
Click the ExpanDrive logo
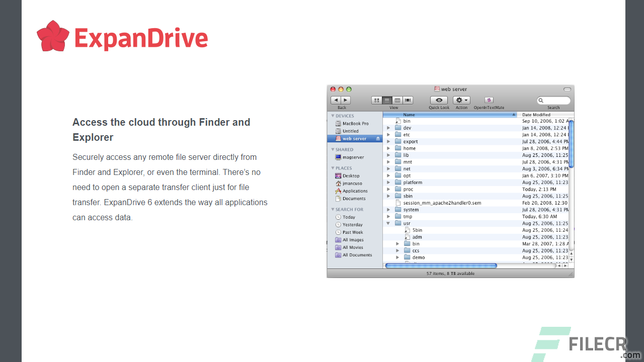click(122, 37)
